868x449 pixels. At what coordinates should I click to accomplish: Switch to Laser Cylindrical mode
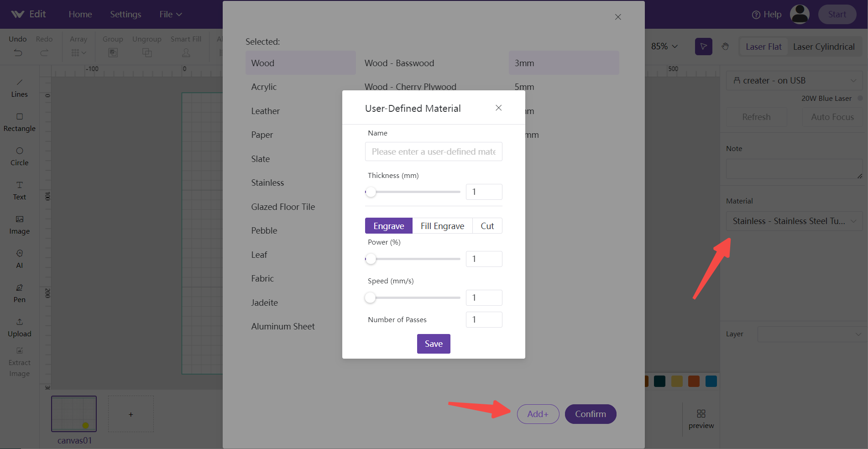(824, 47)
